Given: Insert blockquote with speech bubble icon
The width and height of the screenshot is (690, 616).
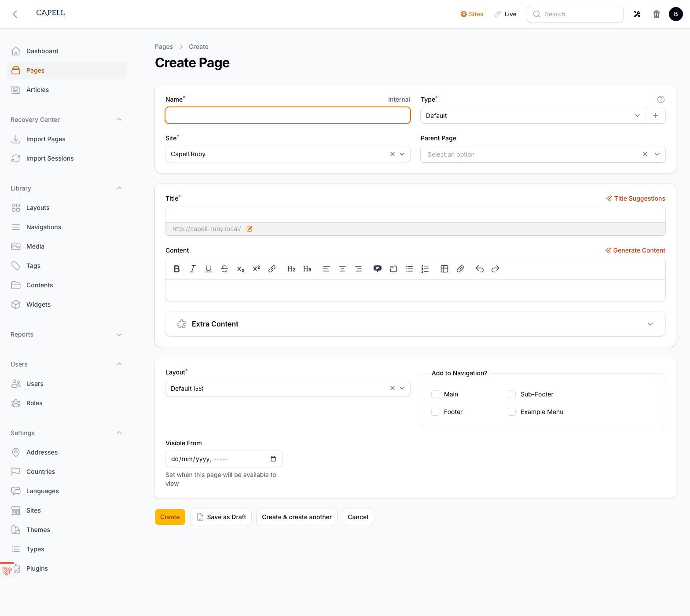Looking at the screenshot, I should pyautogui.click(x=378, y=269).
